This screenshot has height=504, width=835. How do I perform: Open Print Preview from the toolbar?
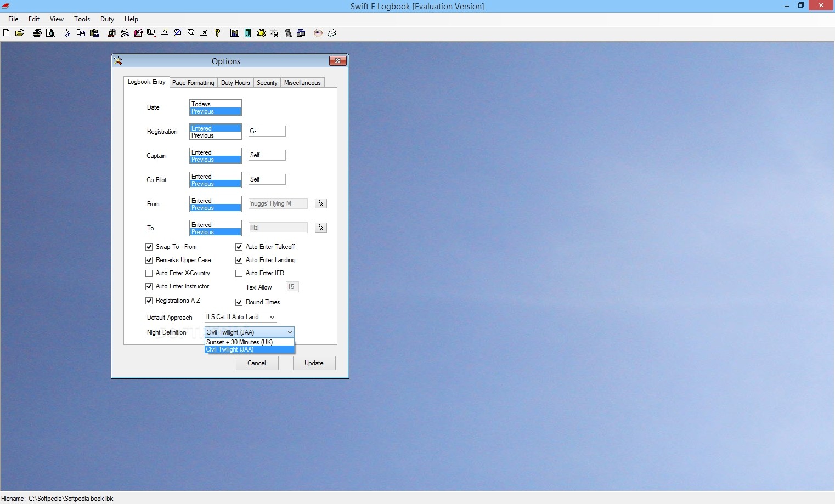tap(50, 33)
